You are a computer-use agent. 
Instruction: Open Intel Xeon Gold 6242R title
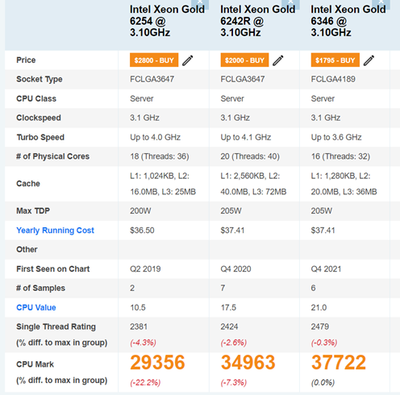tap(258, 21)
